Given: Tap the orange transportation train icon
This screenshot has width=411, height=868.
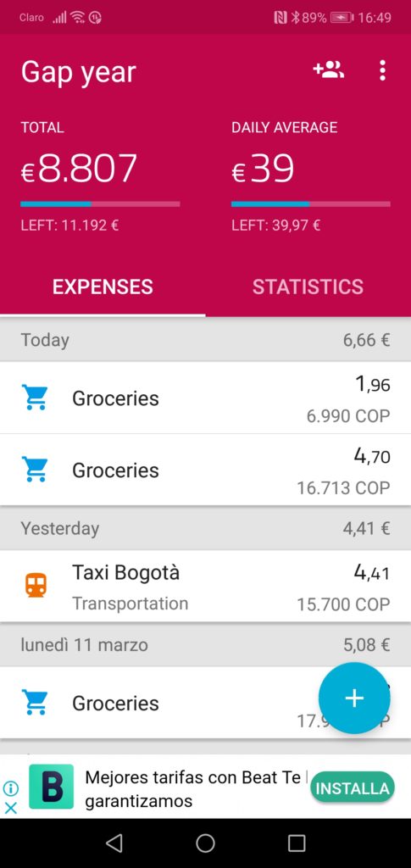Looking at the screenshot, I should (36, 585).
